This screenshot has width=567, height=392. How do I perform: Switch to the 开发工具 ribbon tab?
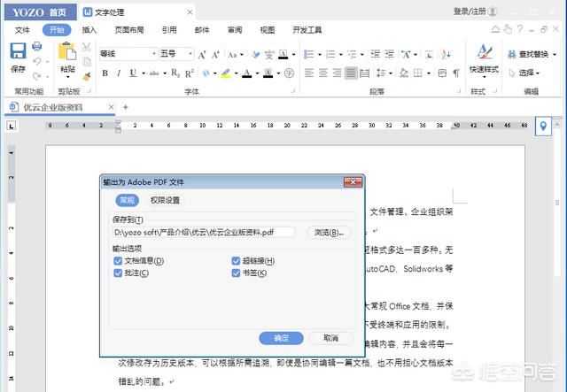(x=307, y=30)
